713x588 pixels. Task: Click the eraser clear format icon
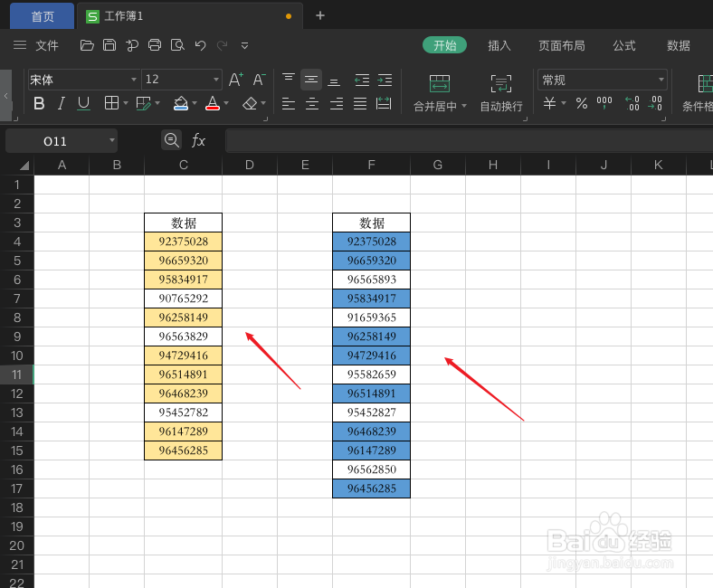click(250, 104)
